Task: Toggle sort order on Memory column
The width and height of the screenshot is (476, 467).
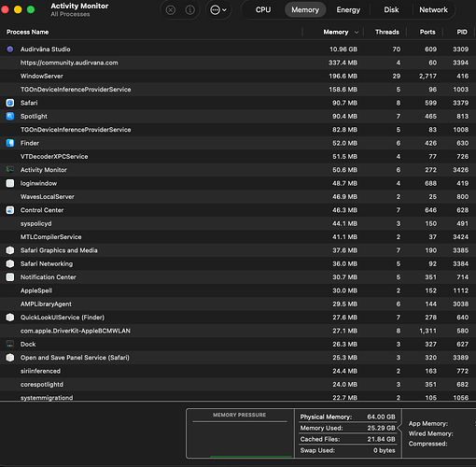Action: tap(336, 32)
